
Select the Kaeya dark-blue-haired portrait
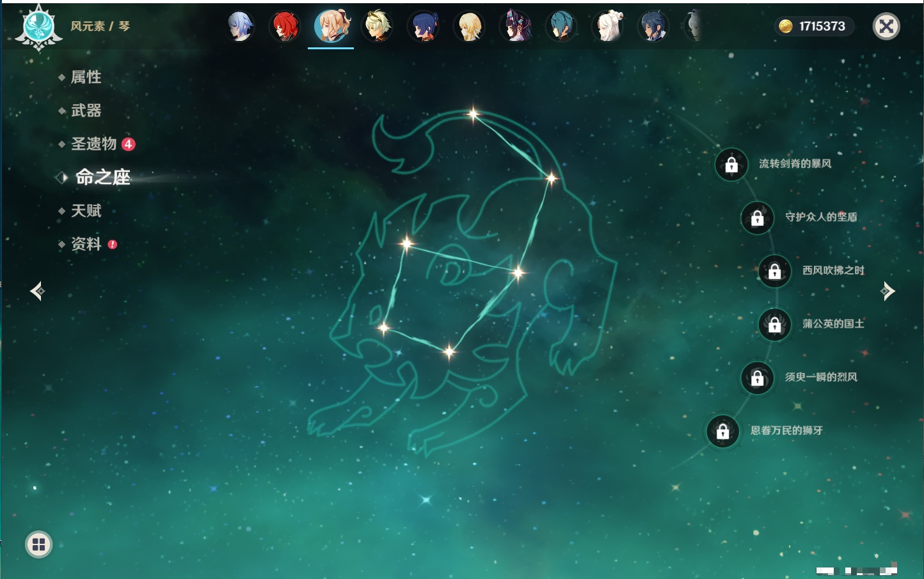[653, 26]
